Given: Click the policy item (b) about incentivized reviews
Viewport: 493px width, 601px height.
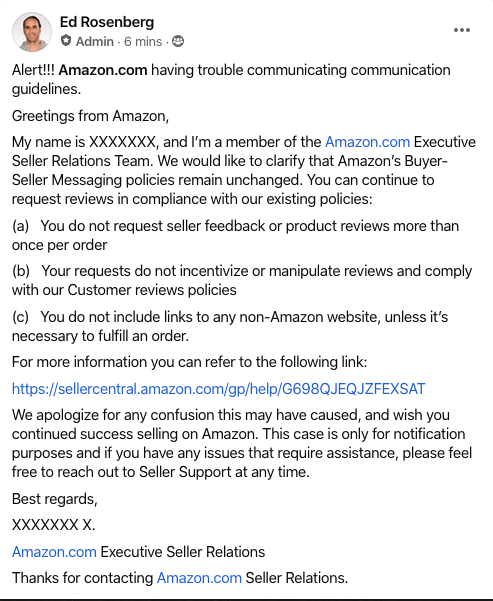Looking at the screenshot, I should point(242,280).
